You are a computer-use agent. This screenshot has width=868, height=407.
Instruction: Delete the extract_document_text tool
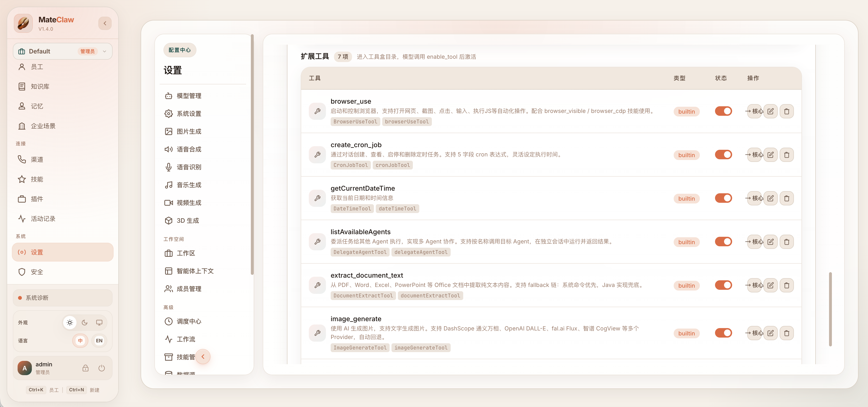click(787, 285)
